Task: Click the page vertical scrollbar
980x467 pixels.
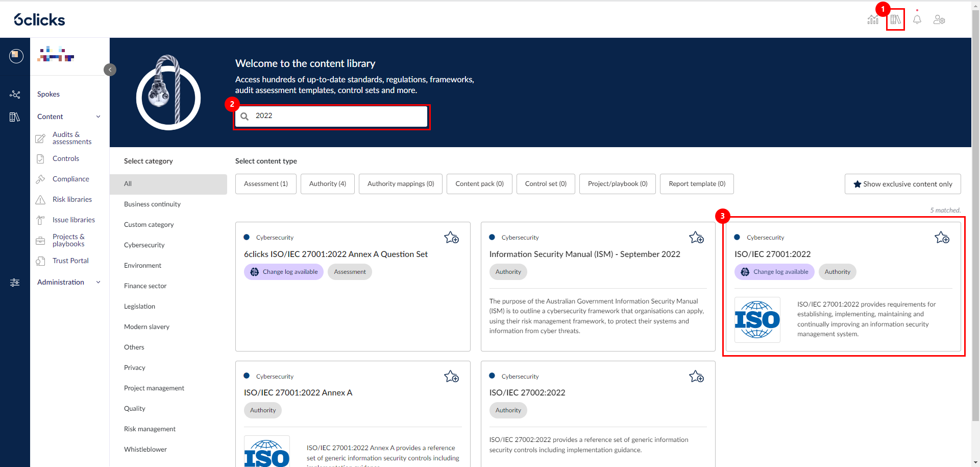Action: 975,215
